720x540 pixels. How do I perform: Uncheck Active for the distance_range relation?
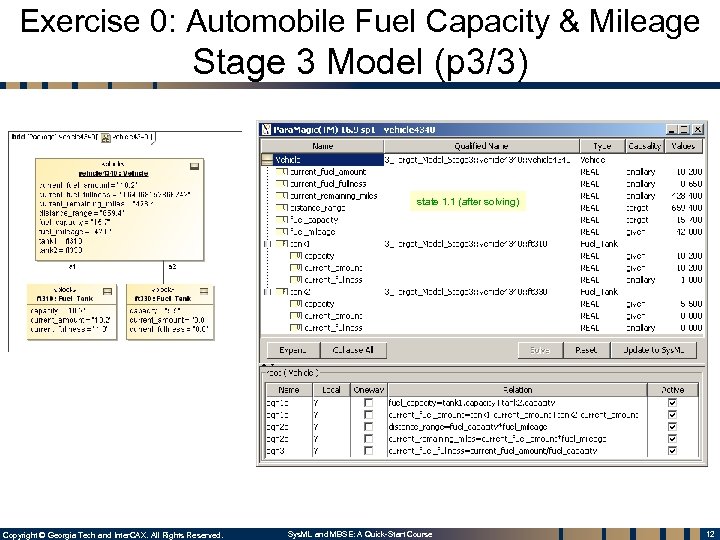pos(672,427)
